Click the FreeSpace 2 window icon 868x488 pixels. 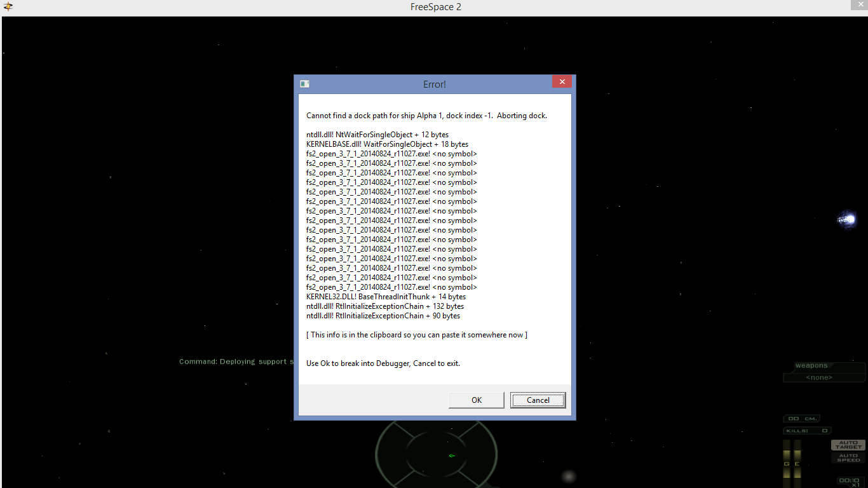[8, 6]
